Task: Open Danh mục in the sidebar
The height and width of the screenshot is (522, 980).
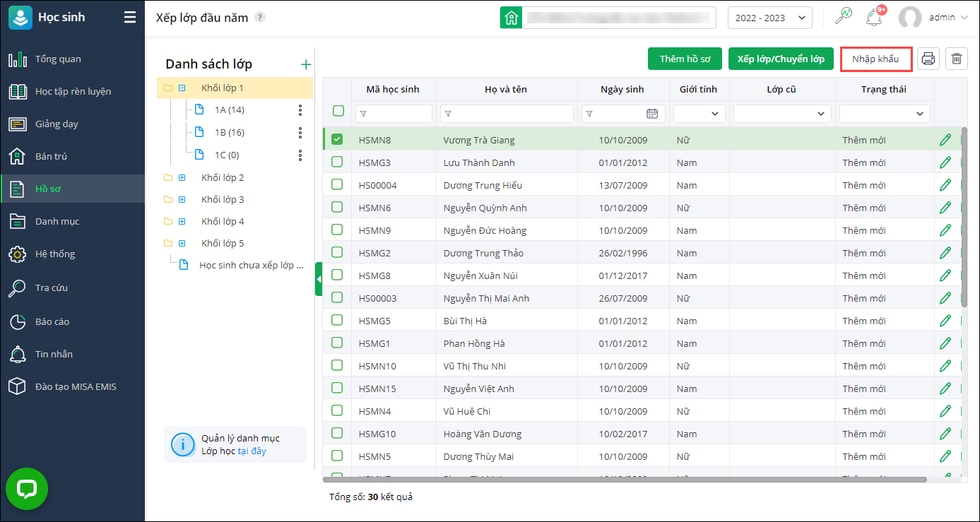Action: click(x=57, y=221)
